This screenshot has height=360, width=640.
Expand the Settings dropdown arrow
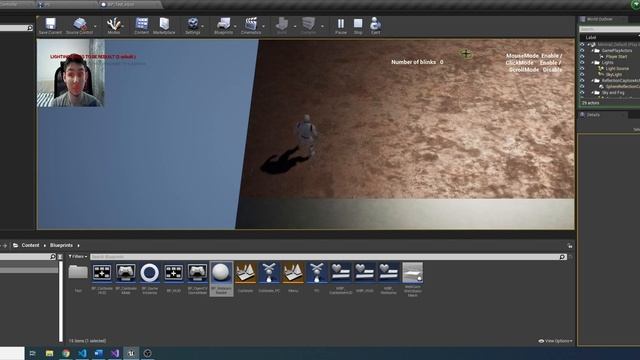203,27
